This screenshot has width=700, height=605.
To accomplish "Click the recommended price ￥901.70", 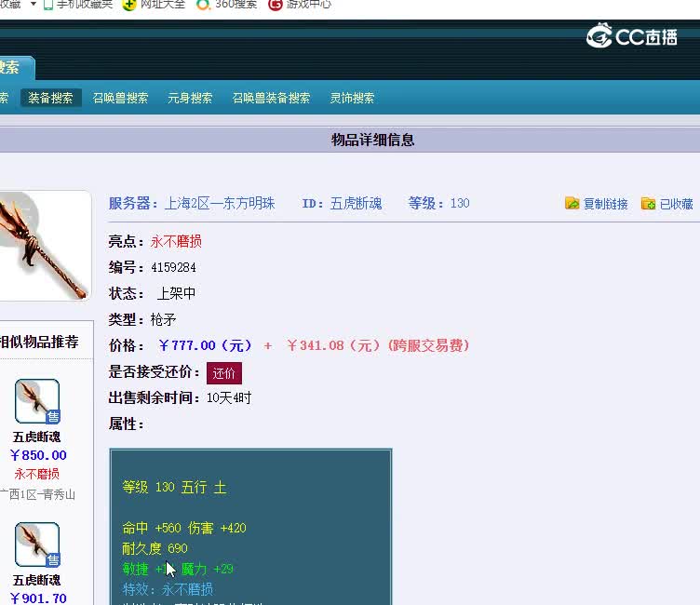I will (38, 598).
